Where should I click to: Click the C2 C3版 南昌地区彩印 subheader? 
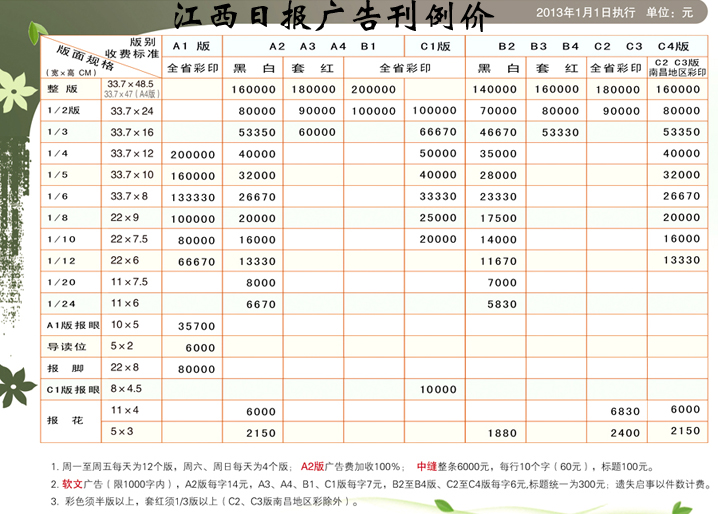click(677, 67)
